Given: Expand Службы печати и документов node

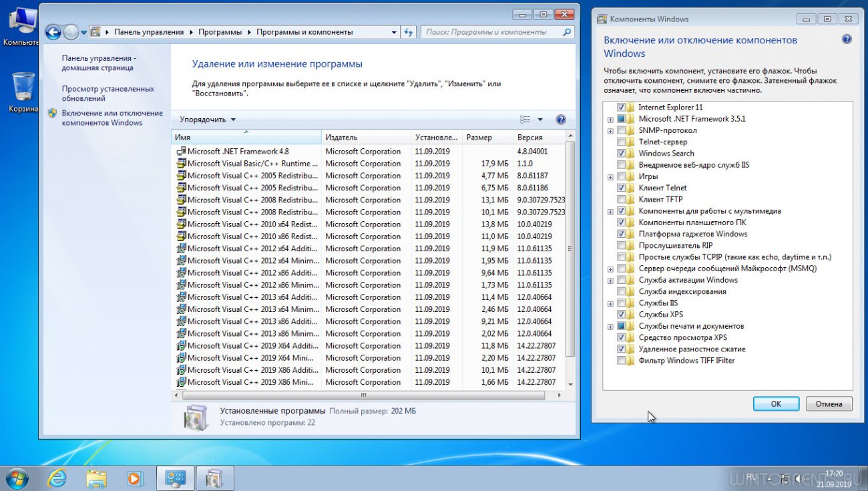Looking at the screenshot, I should 610,327.
